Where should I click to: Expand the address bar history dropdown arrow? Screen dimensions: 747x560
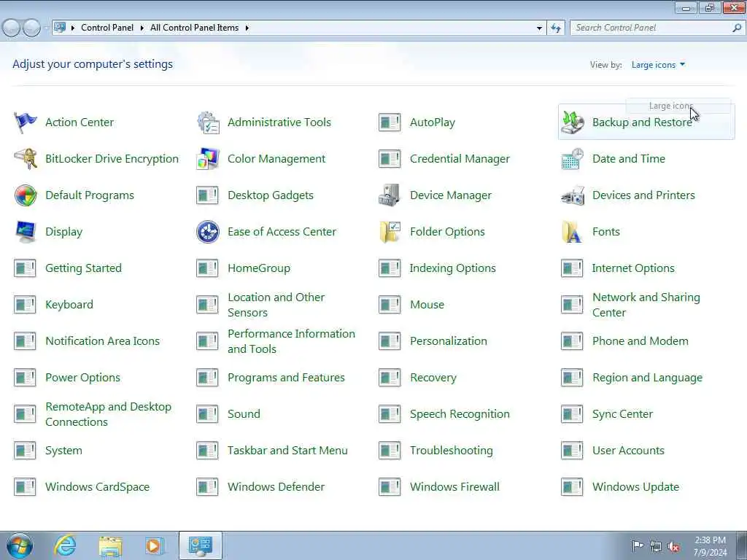pos(539,28)
